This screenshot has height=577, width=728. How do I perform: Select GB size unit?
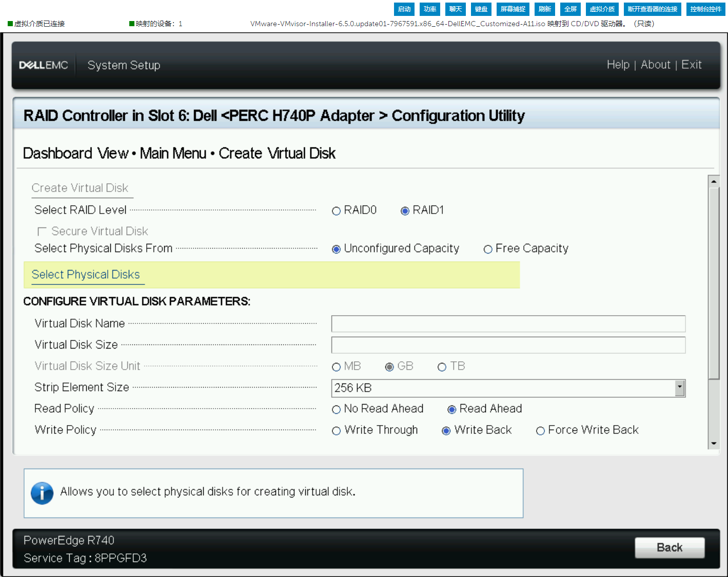click(x=389, y=367)
